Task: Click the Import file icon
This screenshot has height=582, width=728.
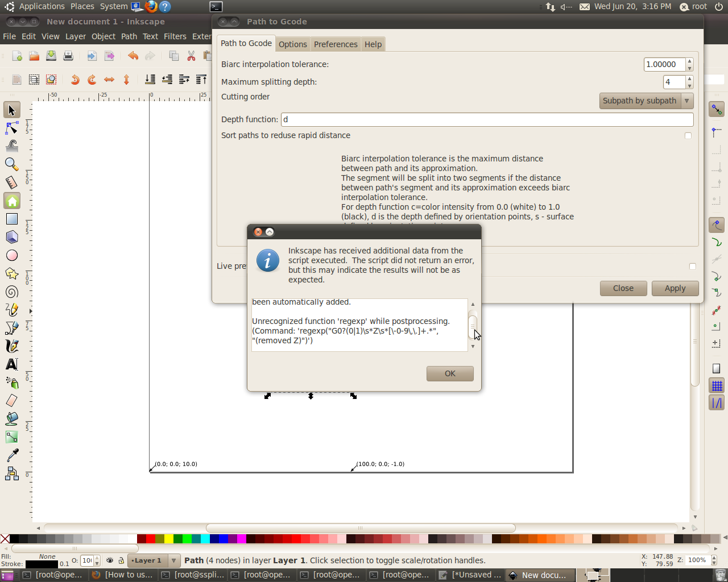Action: pyautogui.click(x=92, y=56)
